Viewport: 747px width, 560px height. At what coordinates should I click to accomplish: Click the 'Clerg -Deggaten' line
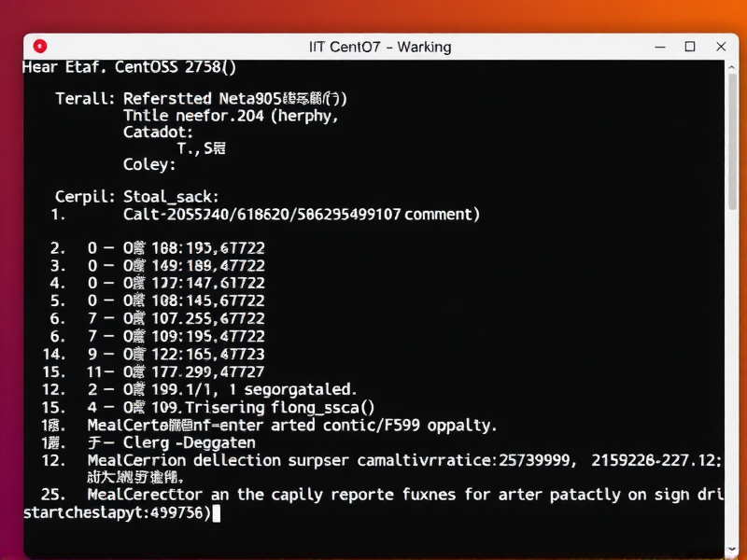click(170, 442)
